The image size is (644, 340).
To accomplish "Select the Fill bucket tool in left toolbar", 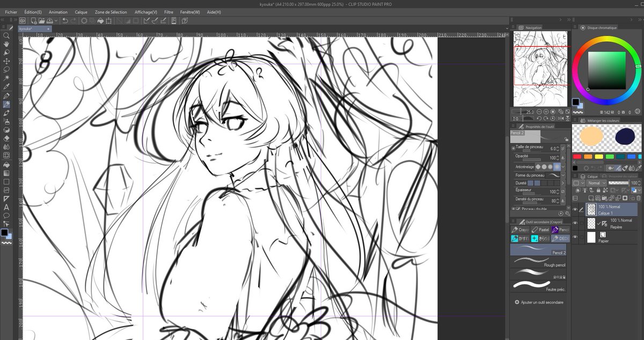I will [x=6, y=164].
